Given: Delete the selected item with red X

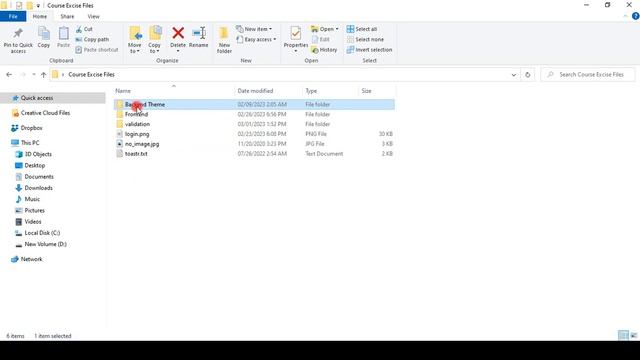Looking at the screenshot, I should click(178, 39).
